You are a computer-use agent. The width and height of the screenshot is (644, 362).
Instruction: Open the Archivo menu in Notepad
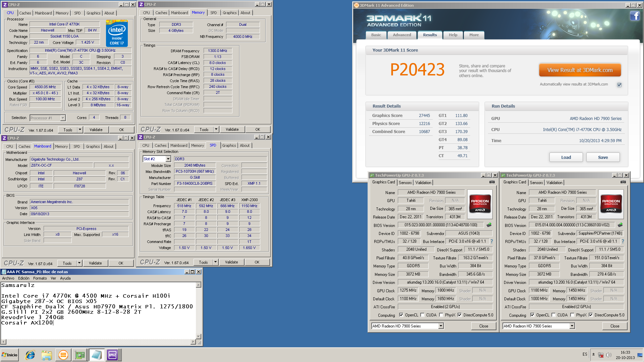click(x=8, y=278)
